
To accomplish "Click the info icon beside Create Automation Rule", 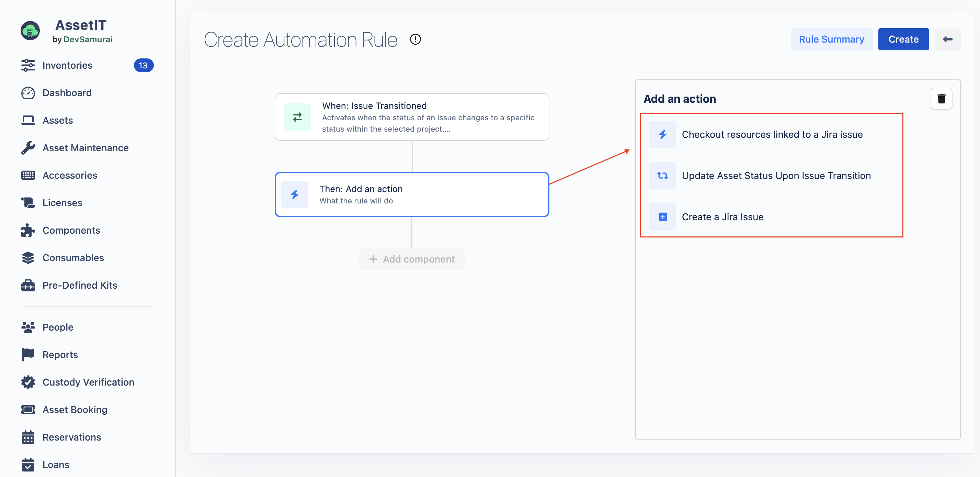I will 415,39.
